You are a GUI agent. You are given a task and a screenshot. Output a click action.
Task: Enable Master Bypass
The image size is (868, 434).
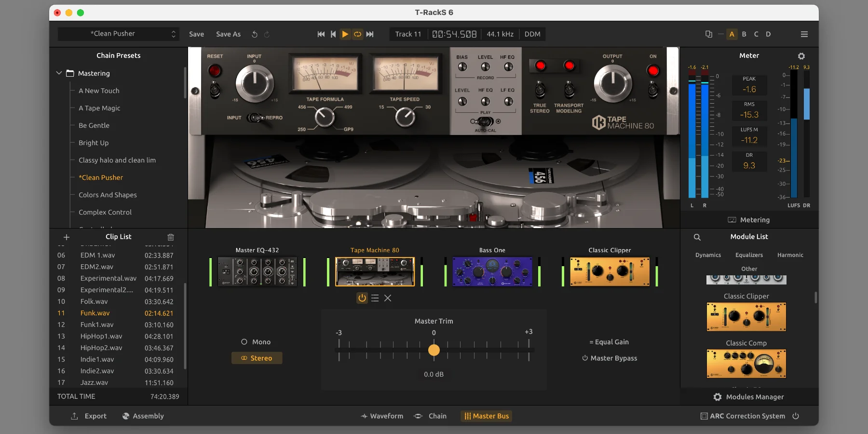click(609, 358)
